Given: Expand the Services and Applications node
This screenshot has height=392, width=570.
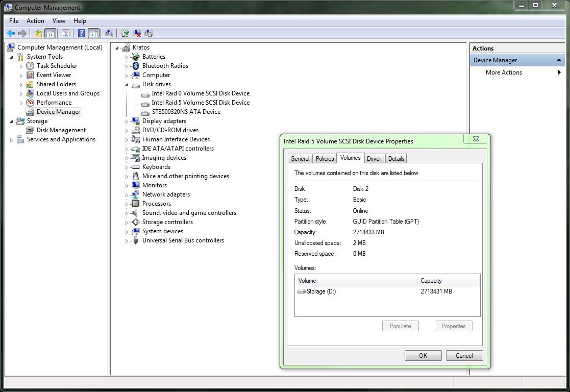Looking at the screenshot, I should point(11,140).
